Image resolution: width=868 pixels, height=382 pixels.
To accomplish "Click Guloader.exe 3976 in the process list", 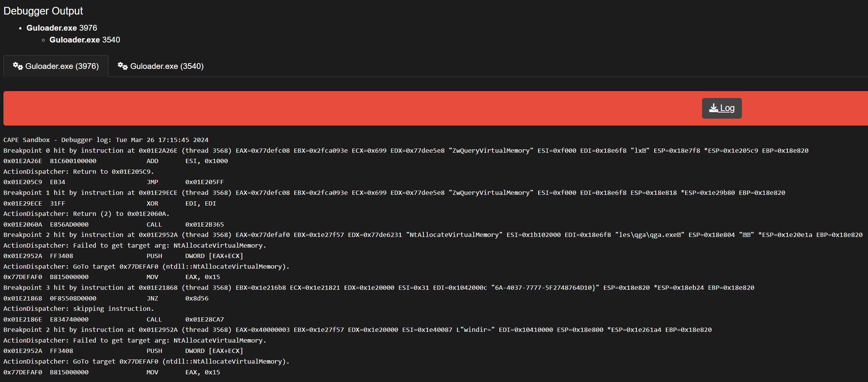I will [62, 28].
